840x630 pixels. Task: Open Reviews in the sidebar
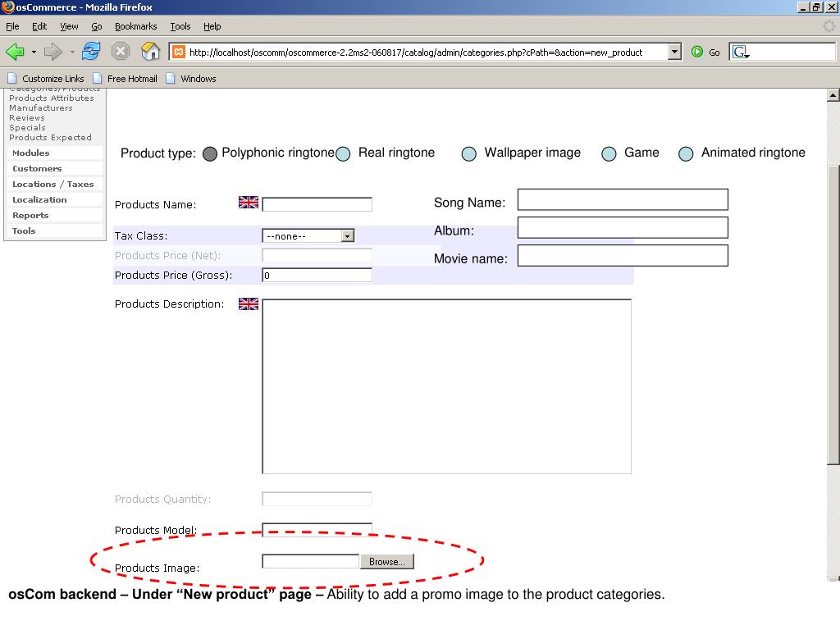point(27,118)
